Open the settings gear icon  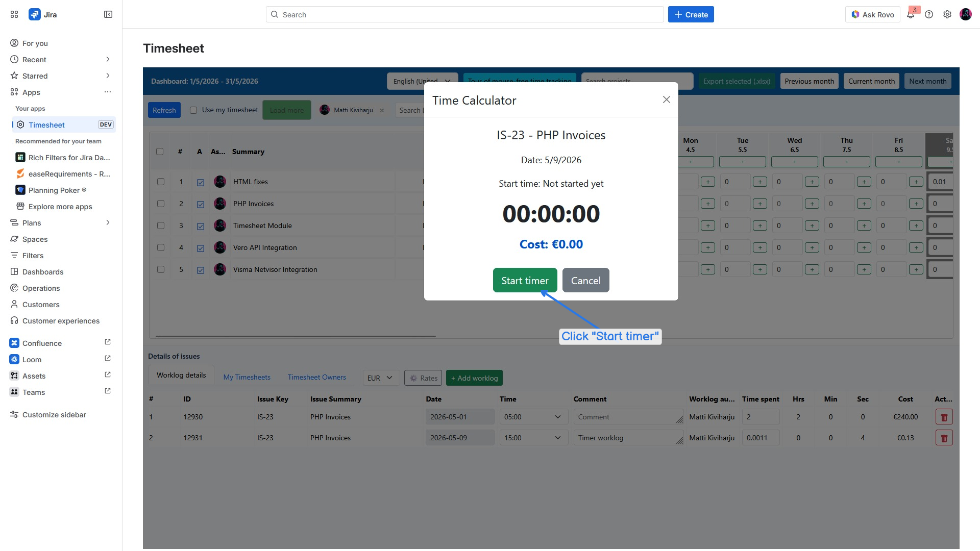(x=947, y=14)
